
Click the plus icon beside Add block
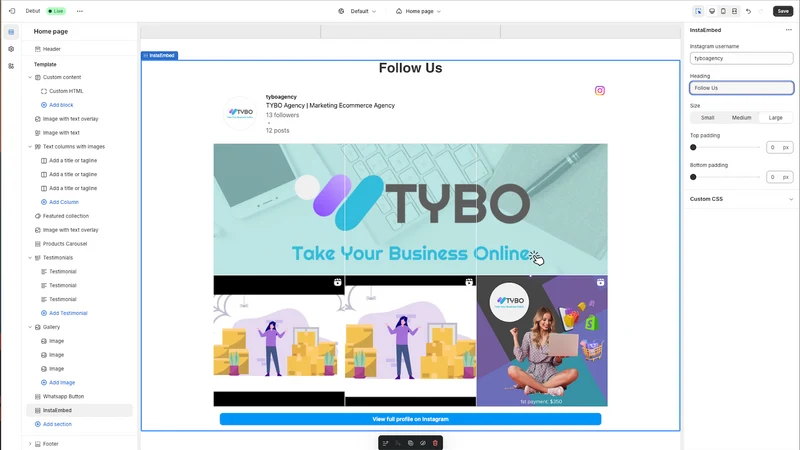pos(44,105)
